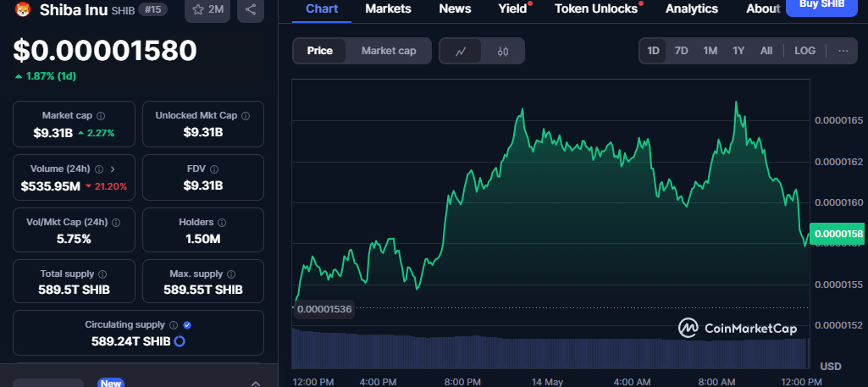Open the Yield tab
868x387 pixels.
point(512,8)
